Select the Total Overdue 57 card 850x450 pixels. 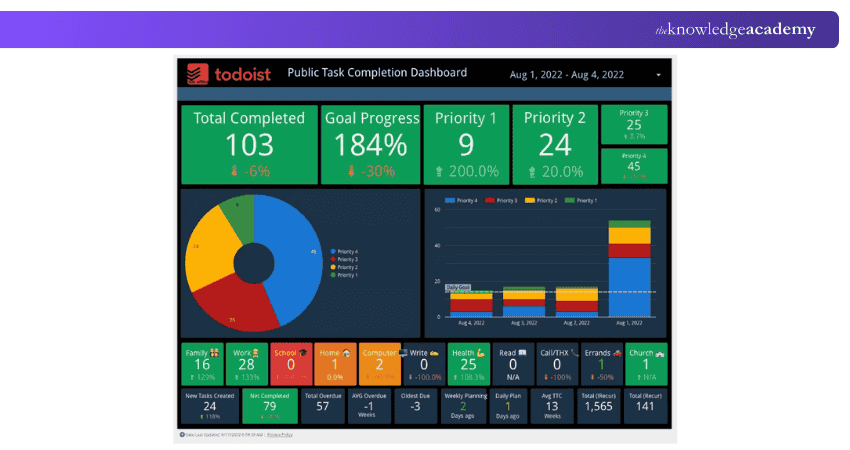click(x=323, y=406)
